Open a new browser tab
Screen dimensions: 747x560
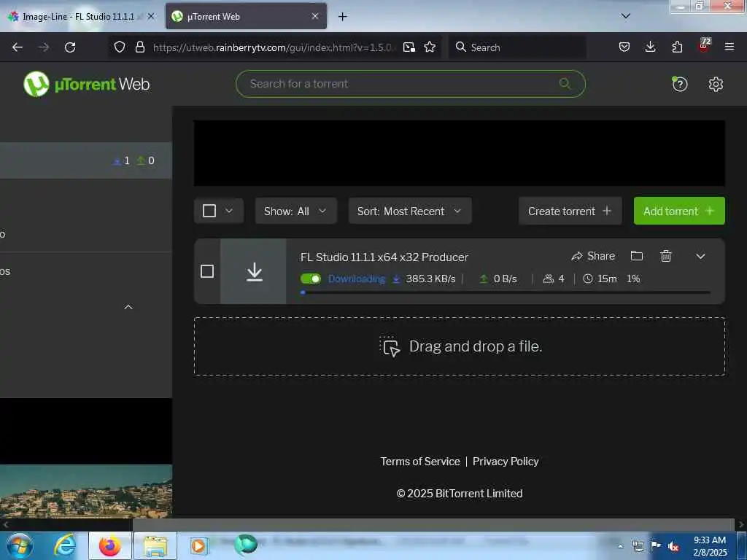pos(342,17)
